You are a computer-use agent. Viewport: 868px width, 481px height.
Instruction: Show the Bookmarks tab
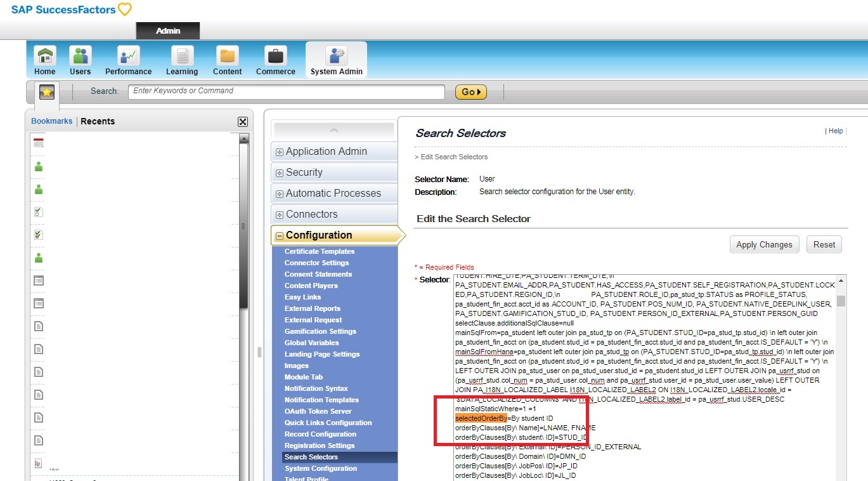point(52,121)
